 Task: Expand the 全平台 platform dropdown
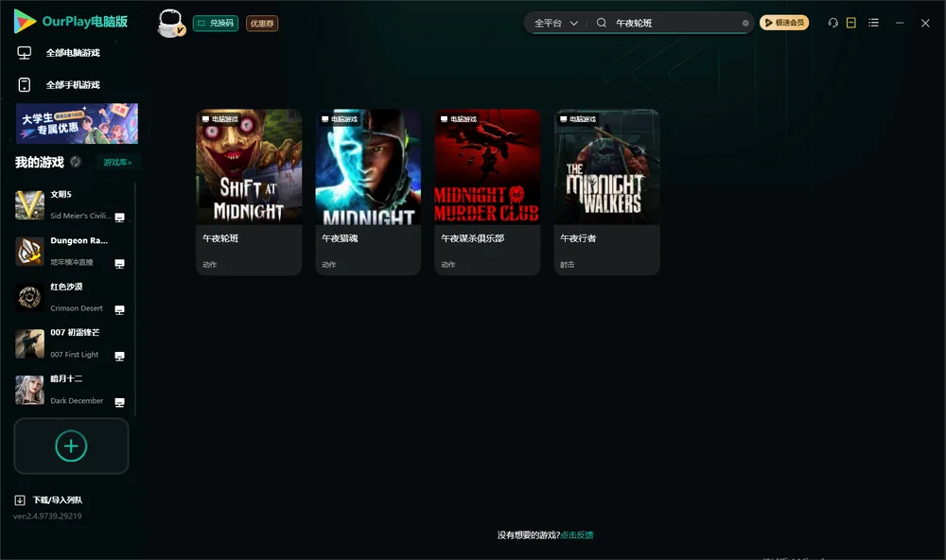pyautogui.click(x=555, y=23)
